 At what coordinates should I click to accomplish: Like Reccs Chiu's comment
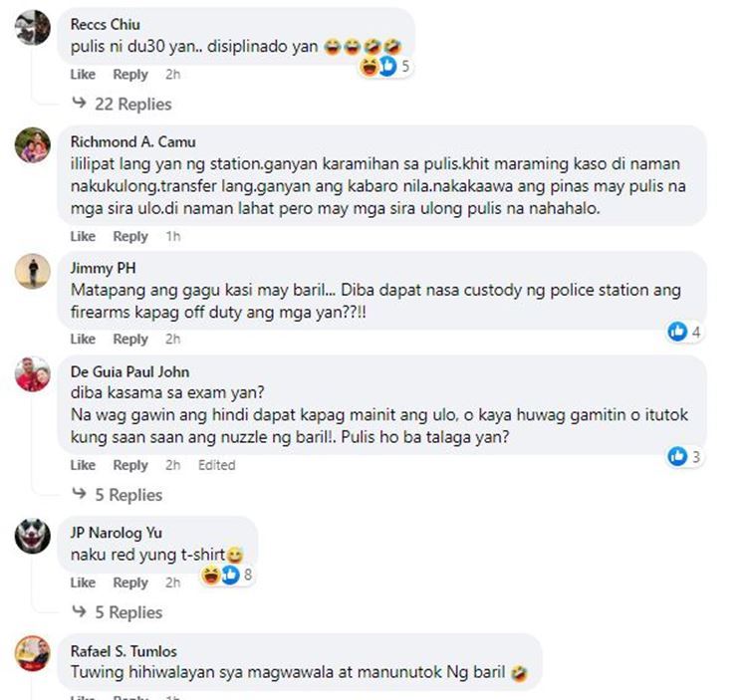(x=83, y=75)
